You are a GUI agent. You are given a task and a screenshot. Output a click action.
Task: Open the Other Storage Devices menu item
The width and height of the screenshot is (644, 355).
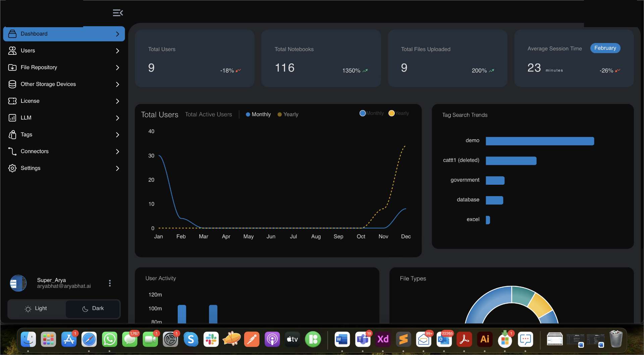[64, 84]
